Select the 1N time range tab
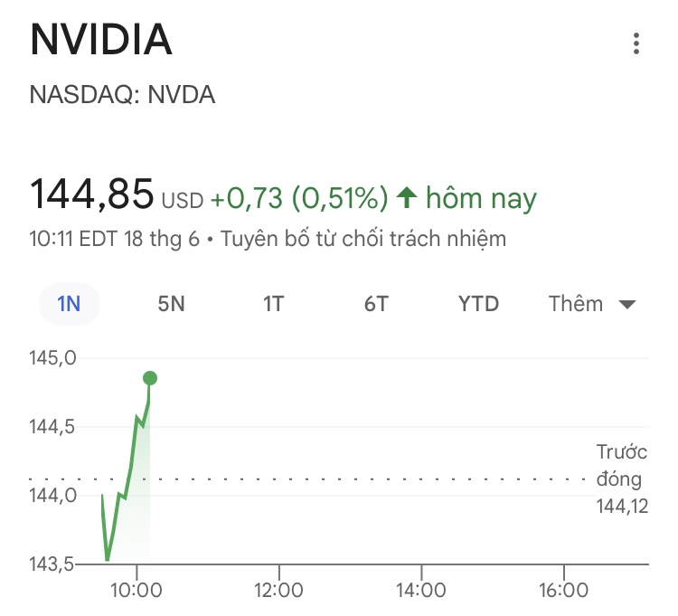The image size is (678, 616). click(x=69, y=304)
